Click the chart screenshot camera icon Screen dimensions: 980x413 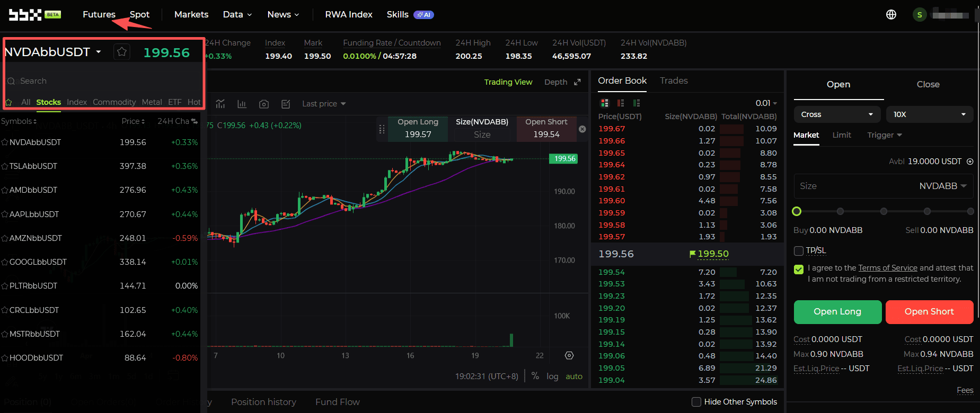[x=263, y=104]
